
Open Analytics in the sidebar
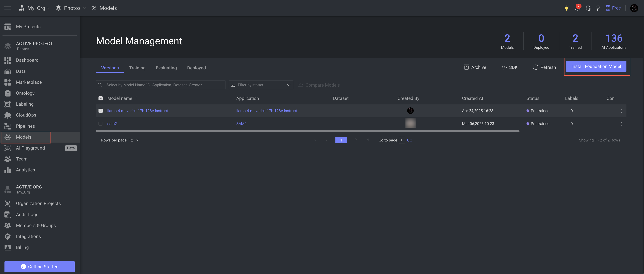pos(25,170)
